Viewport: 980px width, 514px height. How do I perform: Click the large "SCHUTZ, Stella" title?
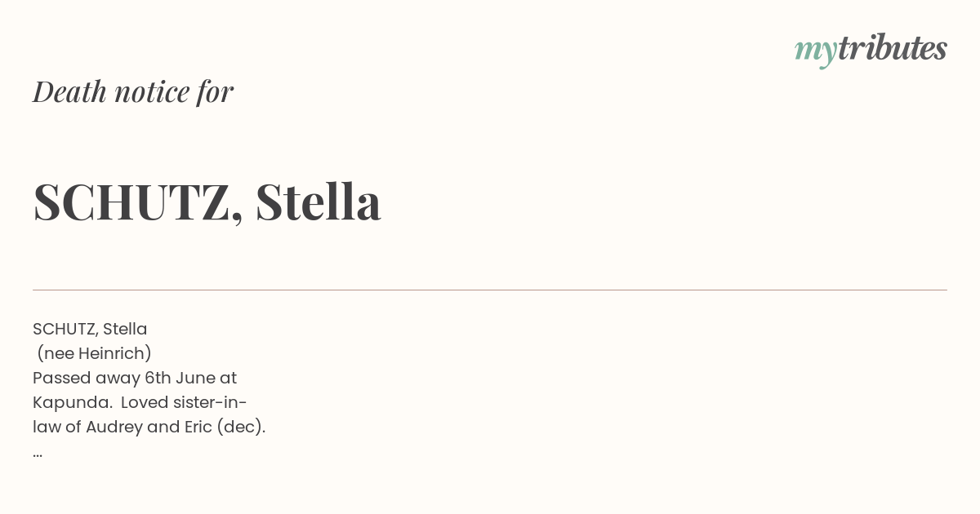pos(207,202)
